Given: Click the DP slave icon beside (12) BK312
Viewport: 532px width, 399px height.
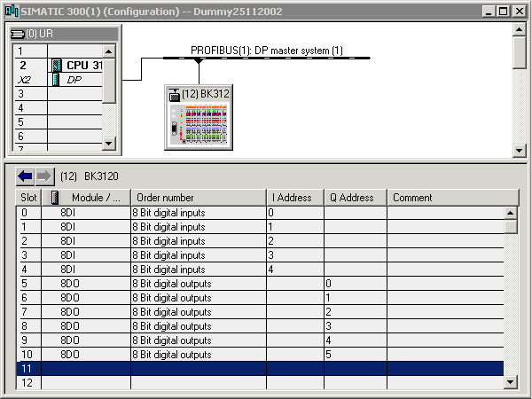Looking at the screenshot, I should (x=175, y=95).
